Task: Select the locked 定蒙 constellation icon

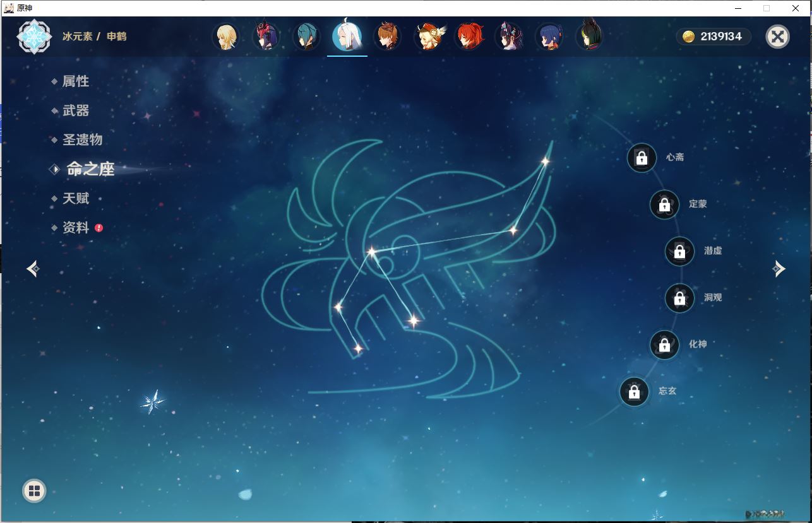Action: pos(664,204)
